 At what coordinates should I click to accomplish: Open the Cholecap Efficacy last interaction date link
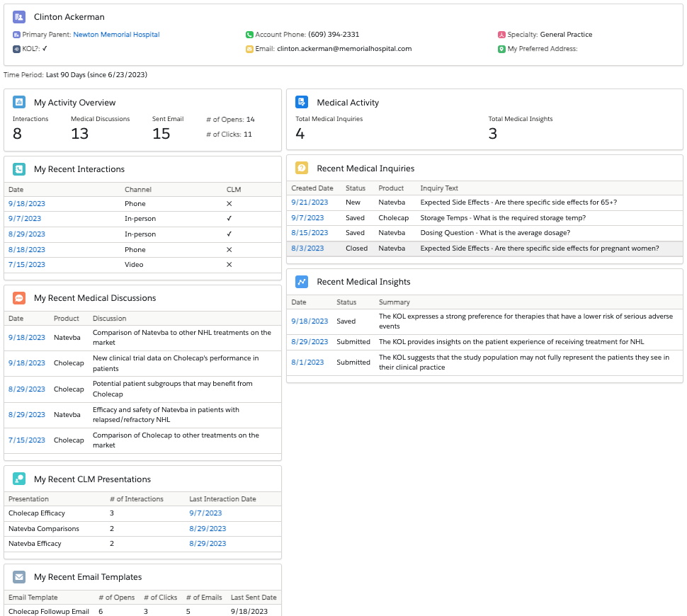[x=205, y=513]
